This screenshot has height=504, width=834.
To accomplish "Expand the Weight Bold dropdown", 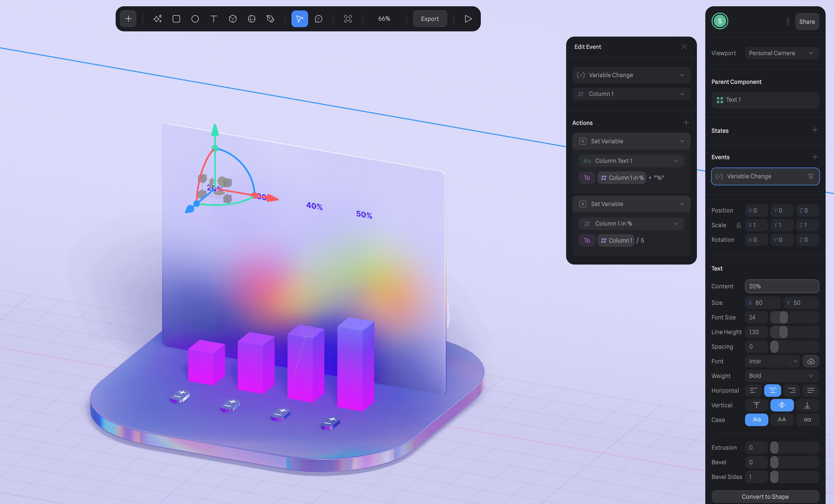I will (781, 376).
